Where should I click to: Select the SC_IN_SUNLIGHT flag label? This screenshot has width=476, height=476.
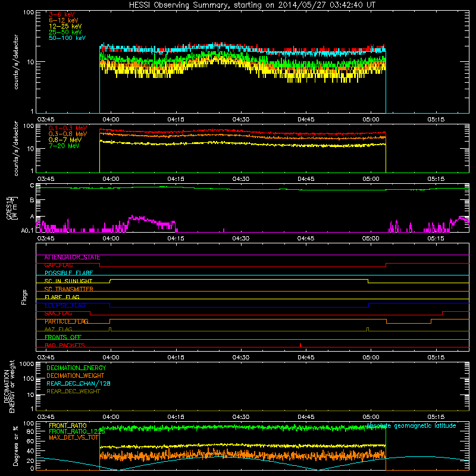[68, 281]
